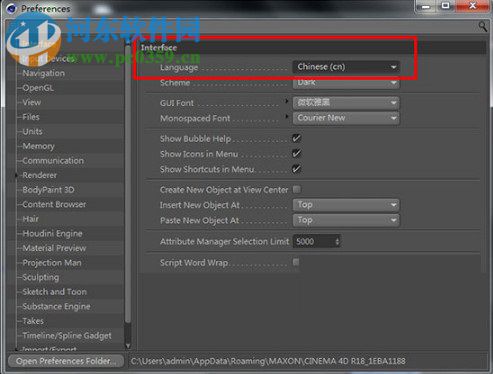Select View in the preferences tree
493x374 pixels.
[31, 102]
